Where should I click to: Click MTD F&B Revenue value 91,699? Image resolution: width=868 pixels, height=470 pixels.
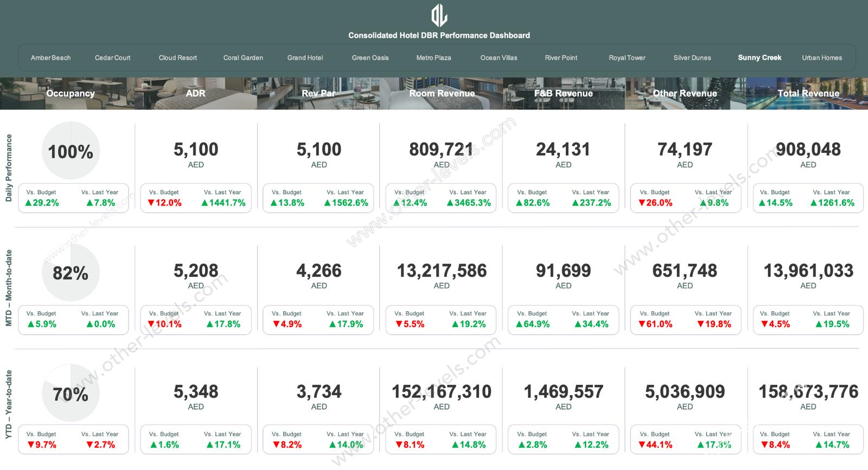coord(563,271)
